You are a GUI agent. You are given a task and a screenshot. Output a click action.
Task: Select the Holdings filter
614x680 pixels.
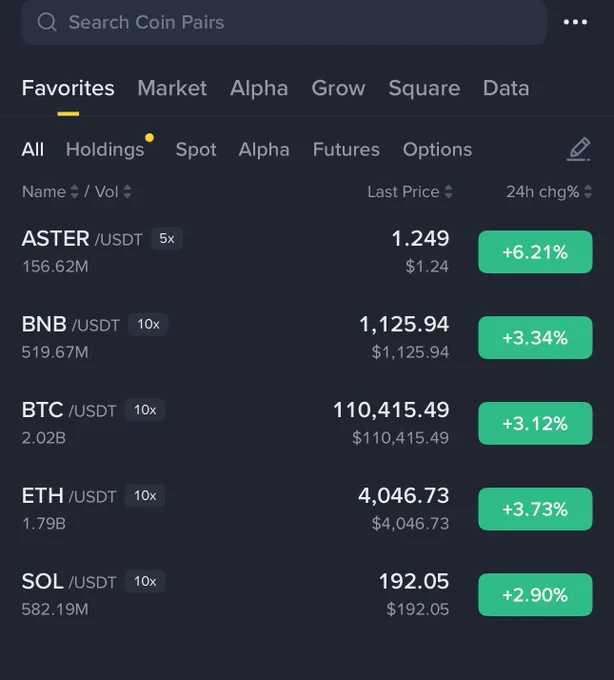105,150
